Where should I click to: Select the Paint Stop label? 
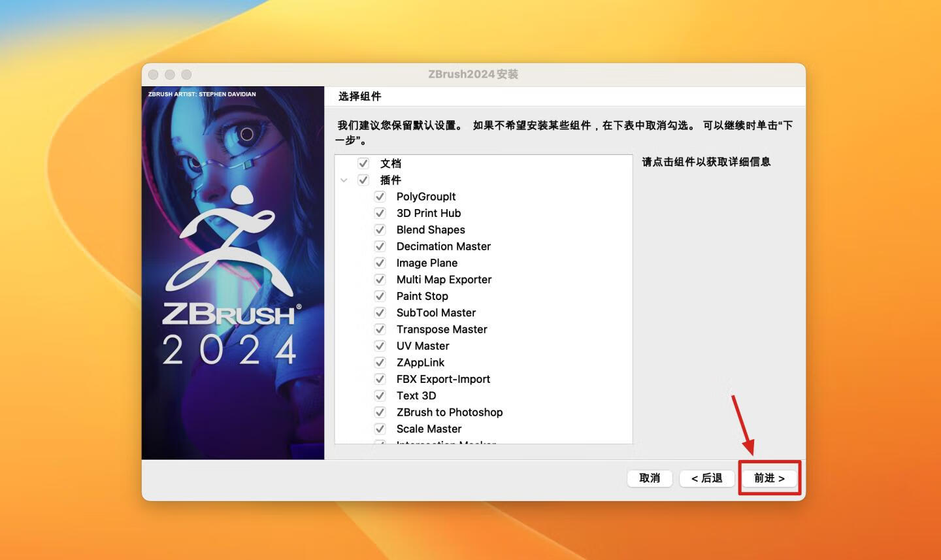pos(422,296)
